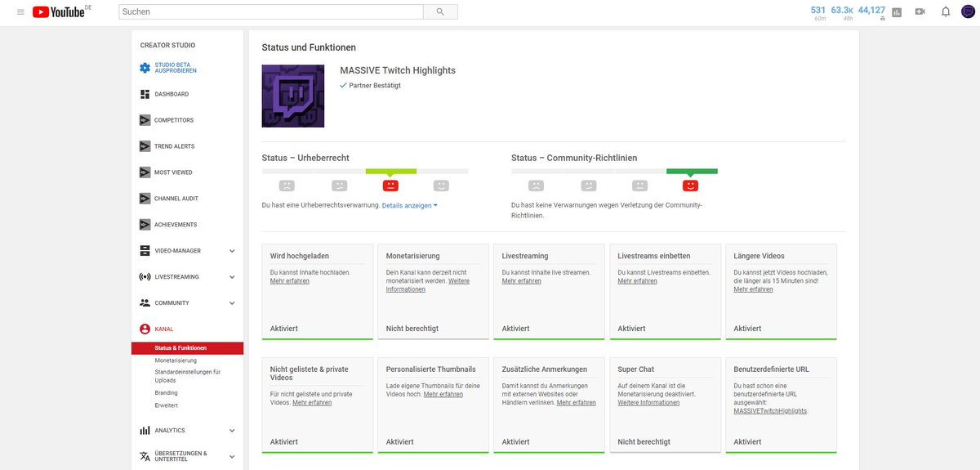The width and height of the screenshot is (980, 470).
Task: Click Mehr erfahren under Zusätzliche Anmerkungen
Action: point(577,402)
